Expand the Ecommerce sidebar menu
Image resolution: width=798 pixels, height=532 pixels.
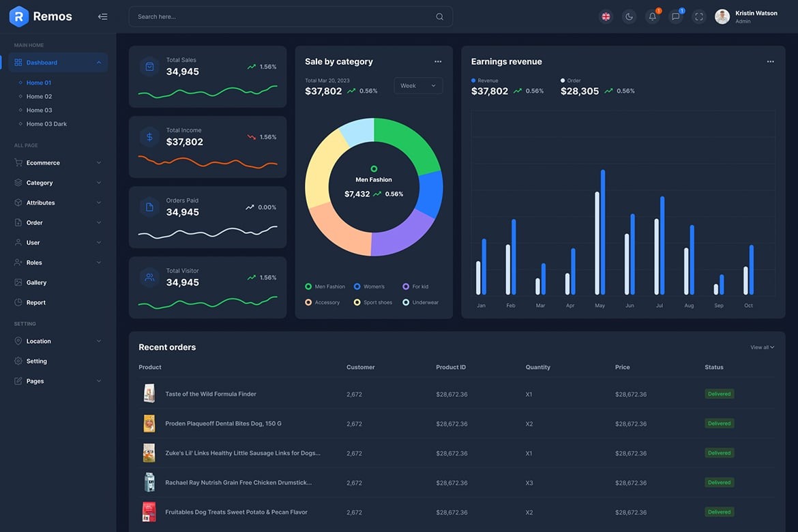44,162
